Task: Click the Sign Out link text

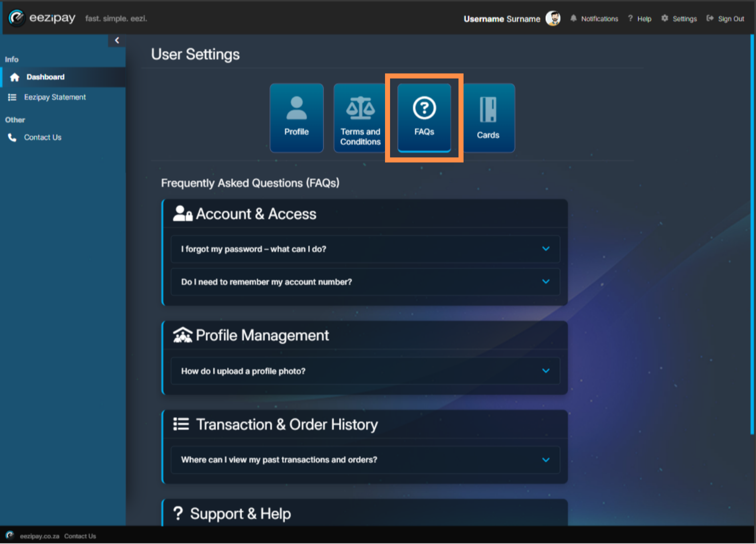Action: (x=731, y=19)
